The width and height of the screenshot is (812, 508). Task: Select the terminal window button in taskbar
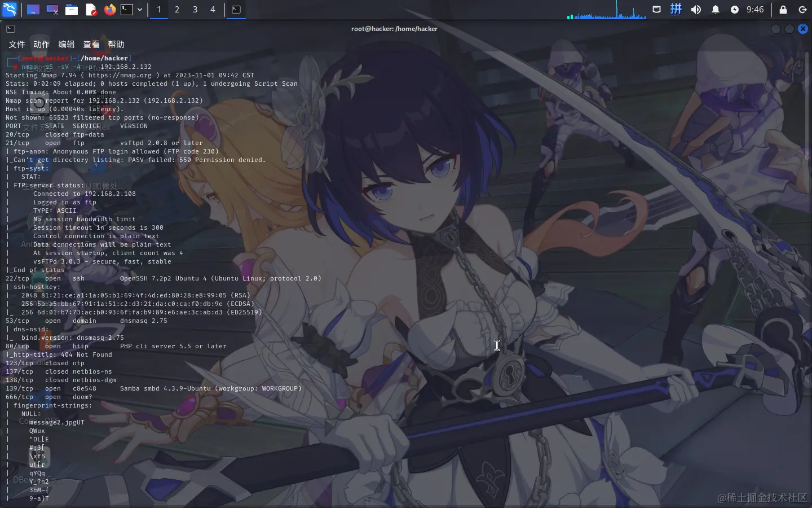coord(236,10)
